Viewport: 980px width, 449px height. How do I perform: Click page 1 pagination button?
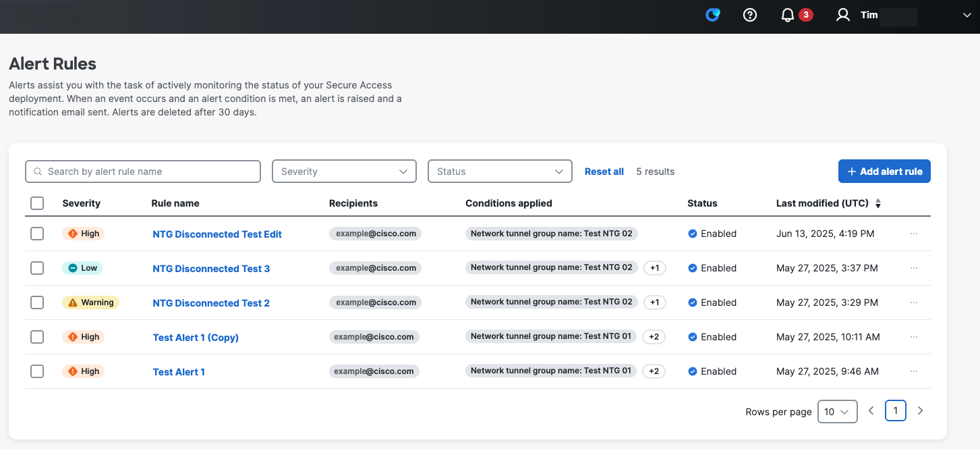pyautogui.click(x=896, y=410)
